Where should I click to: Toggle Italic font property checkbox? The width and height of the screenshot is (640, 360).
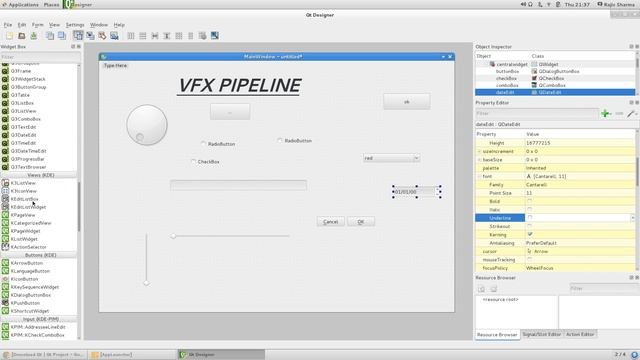coord(530,210)
